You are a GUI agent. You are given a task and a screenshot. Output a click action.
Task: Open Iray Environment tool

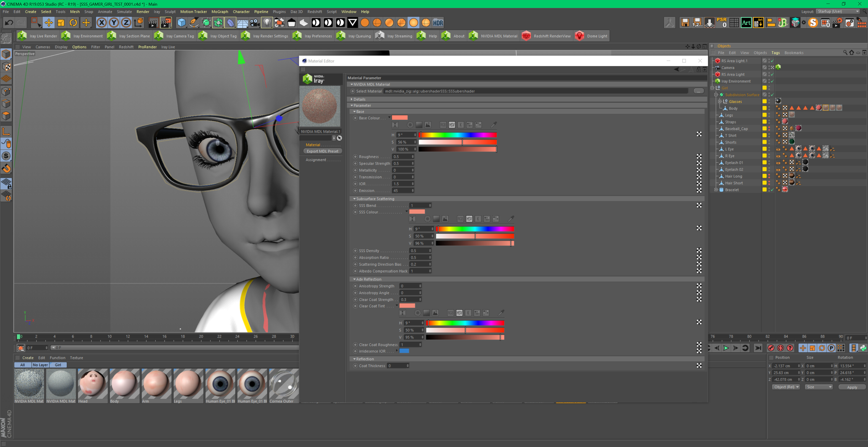(x=82, y=36)
